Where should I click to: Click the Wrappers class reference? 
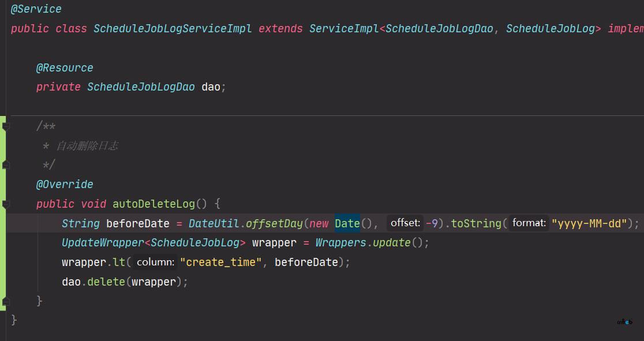pos(341,243)
